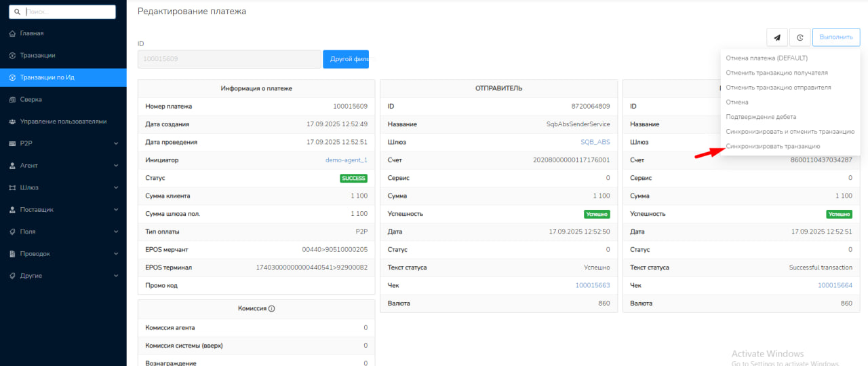868x366 pixels.
Task: Click the info icon next to Комиссия
Action: point(271,308)
